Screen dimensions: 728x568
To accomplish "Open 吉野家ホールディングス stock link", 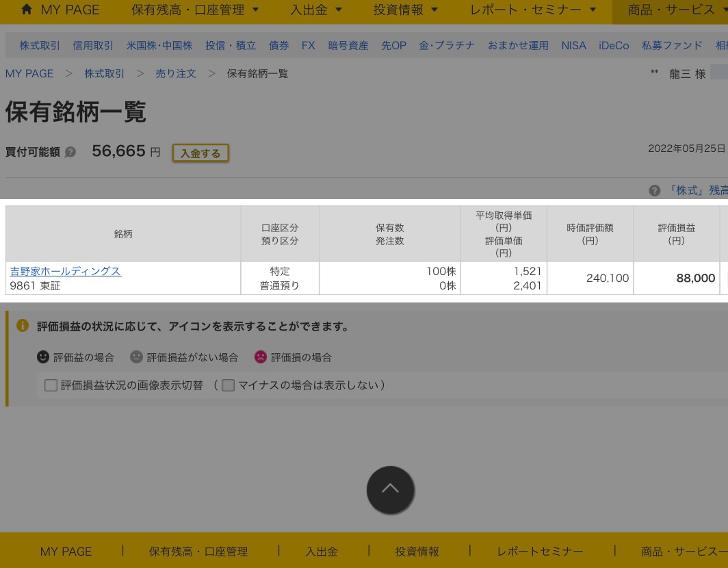I will (x=66, y=271).
